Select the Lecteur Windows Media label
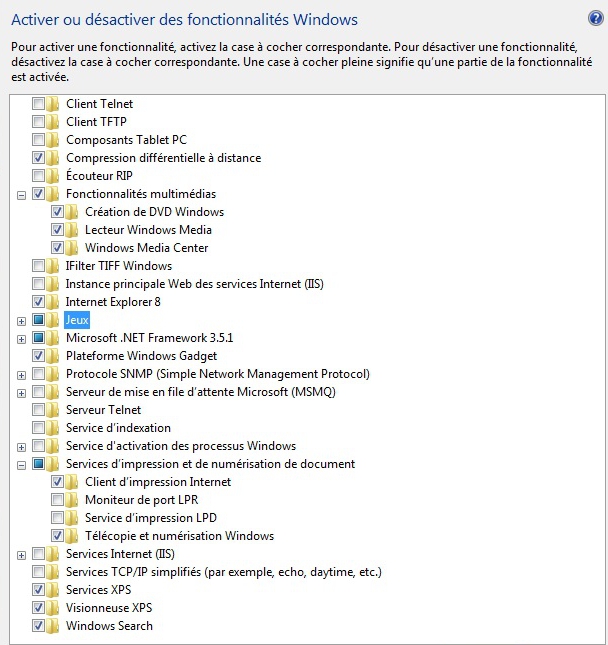This screenshot has height=645, width=608. click(x=149, y=230)
